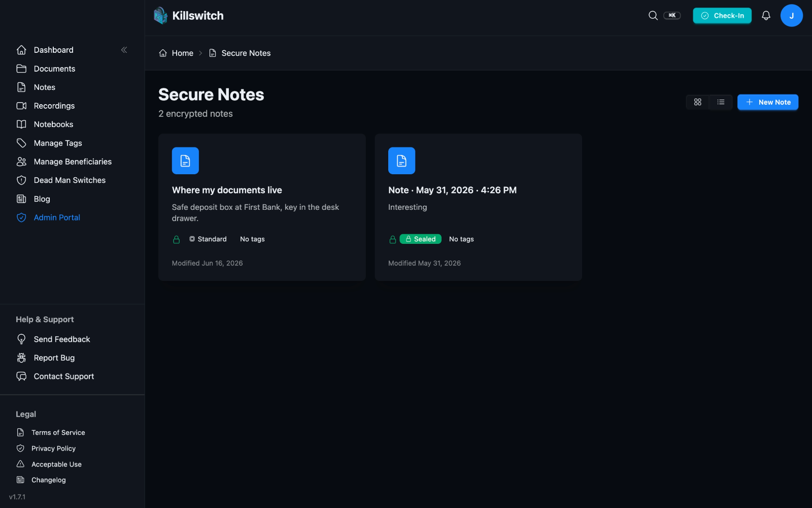Open the May 31 note card icon
The width and height of the screenshot is (812, 508).
401,161
